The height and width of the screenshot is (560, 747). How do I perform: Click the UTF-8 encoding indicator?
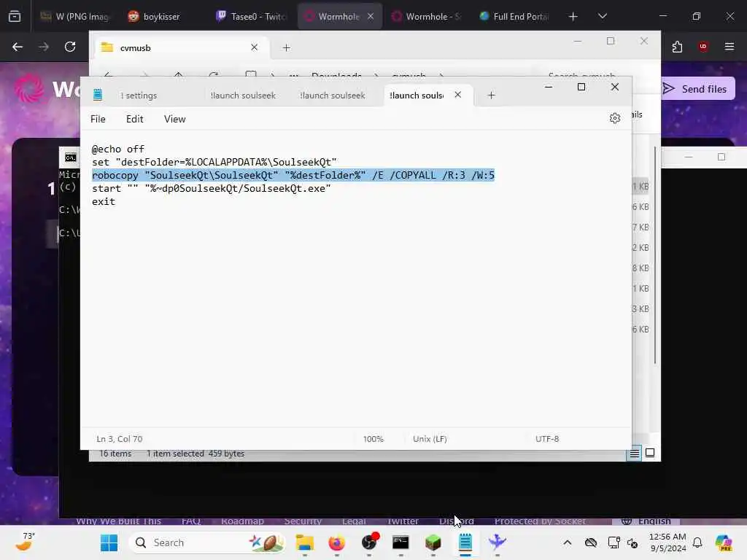[x=547, y=439]
